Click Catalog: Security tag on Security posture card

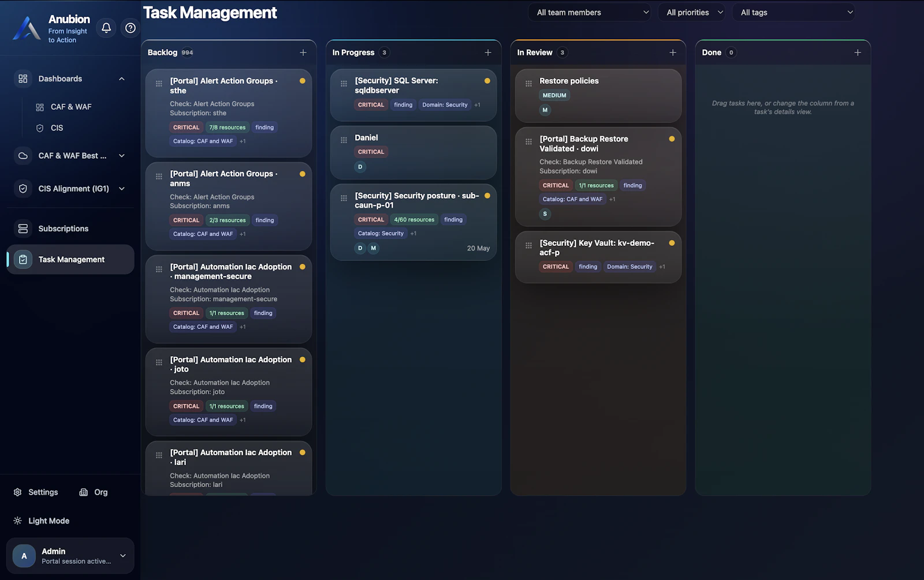[x=381, y=234]
